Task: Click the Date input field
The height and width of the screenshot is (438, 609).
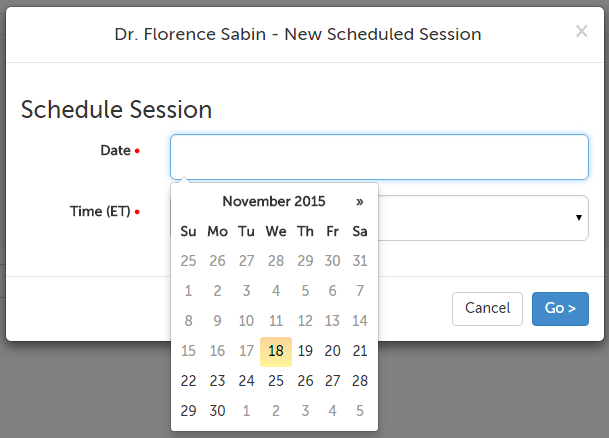Action: point(379,157)
